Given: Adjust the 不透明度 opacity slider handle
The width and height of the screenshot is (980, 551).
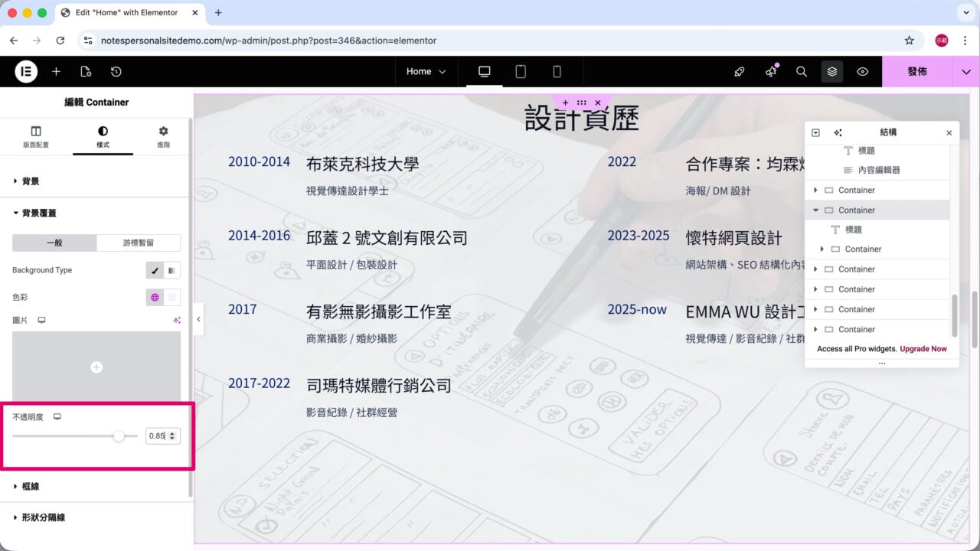Looking at the screenshot, I should coord(119,436).
